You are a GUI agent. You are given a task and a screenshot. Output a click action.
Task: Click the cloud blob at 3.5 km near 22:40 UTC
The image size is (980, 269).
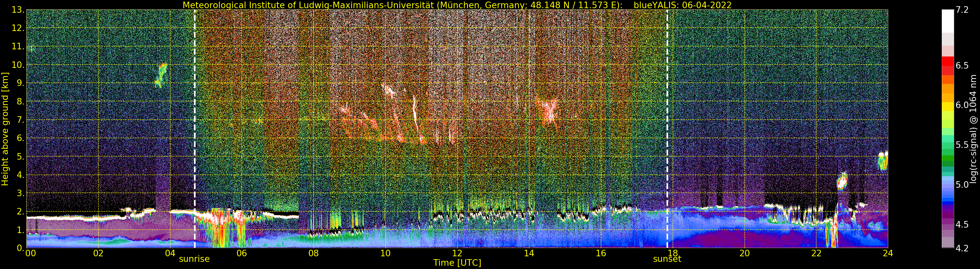click(x=842, y=181)
